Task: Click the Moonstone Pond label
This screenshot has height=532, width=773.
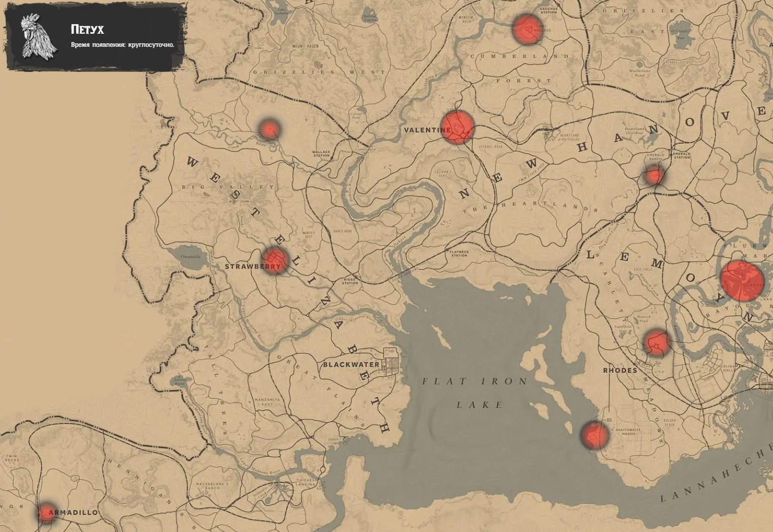Action: pyautogui.click(x=639, y=73)
